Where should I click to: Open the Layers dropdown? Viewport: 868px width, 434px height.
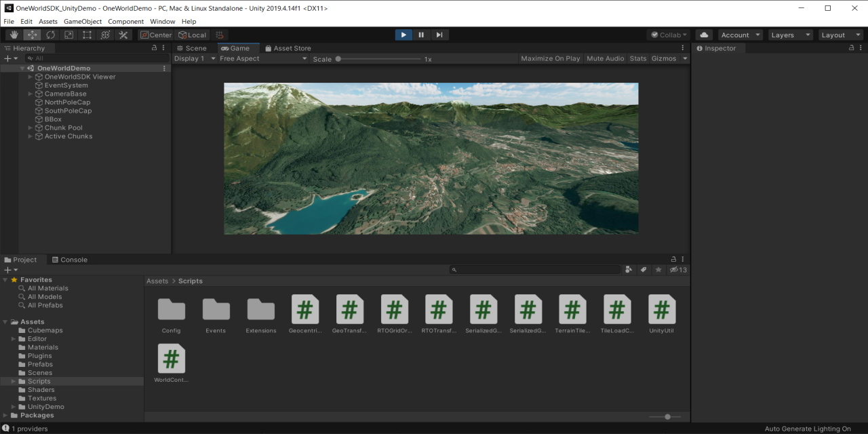(x=789, y=35)
